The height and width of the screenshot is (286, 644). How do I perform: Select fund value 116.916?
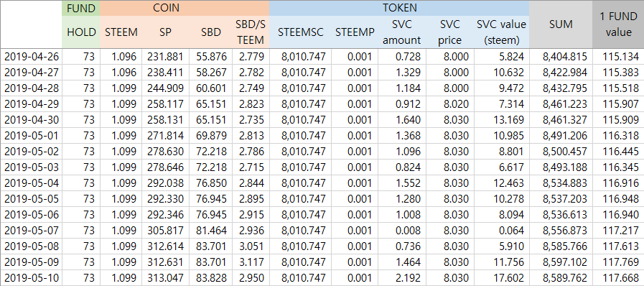tap(618, 183)
